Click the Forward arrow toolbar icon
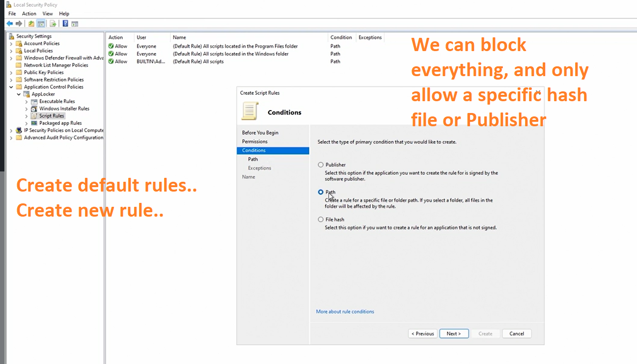Viewport: 637px width, 364px height. click(19, 24)
